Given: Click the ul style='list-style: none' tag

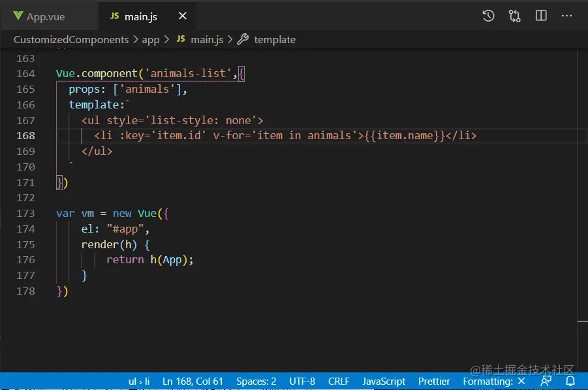Looking at the screenshot, I should (x=172, y=120).
